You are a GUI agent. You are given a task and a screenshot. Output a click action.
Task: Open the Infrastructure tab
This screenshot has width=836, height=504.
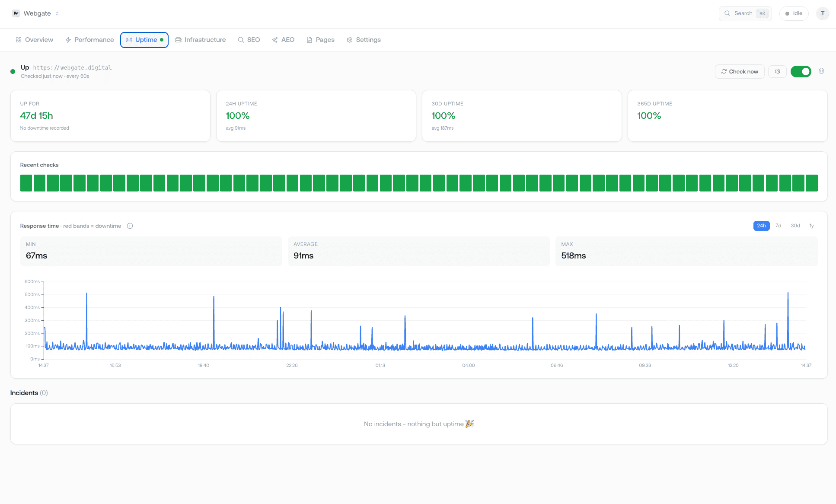(x=201, y=40)
